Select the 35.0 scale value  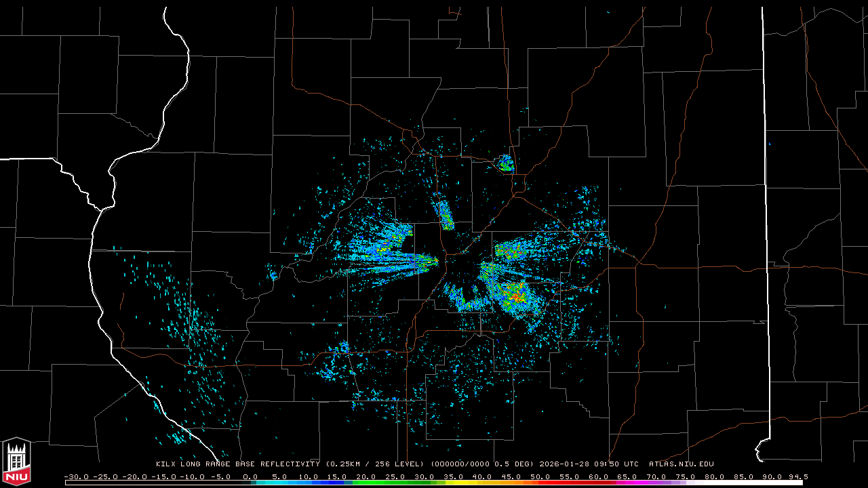[x=454, y=476]
